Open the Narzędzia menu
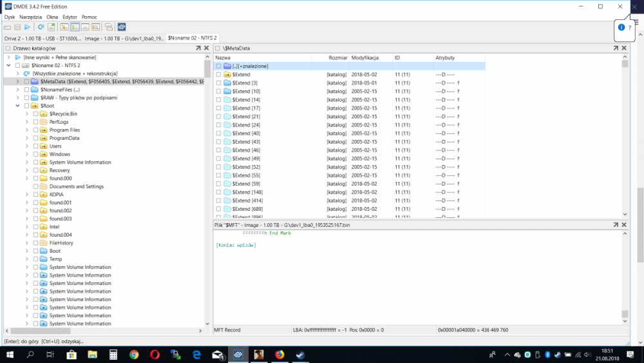The image size is (644, 363). coord(30,17)
